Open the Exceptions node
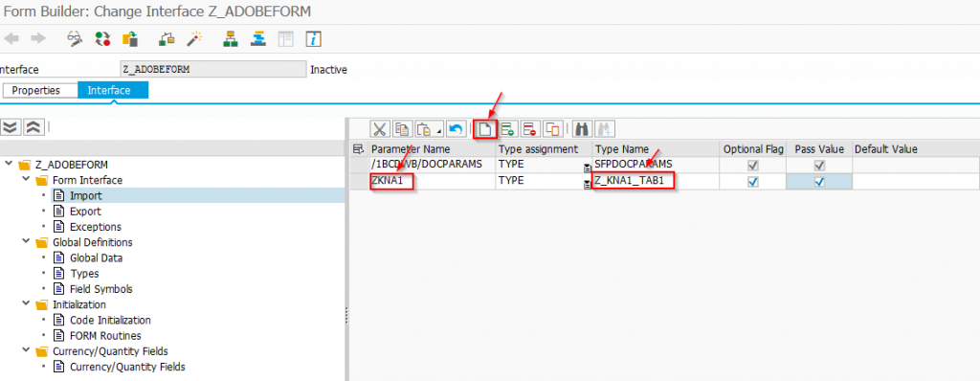 coord(96,227)
